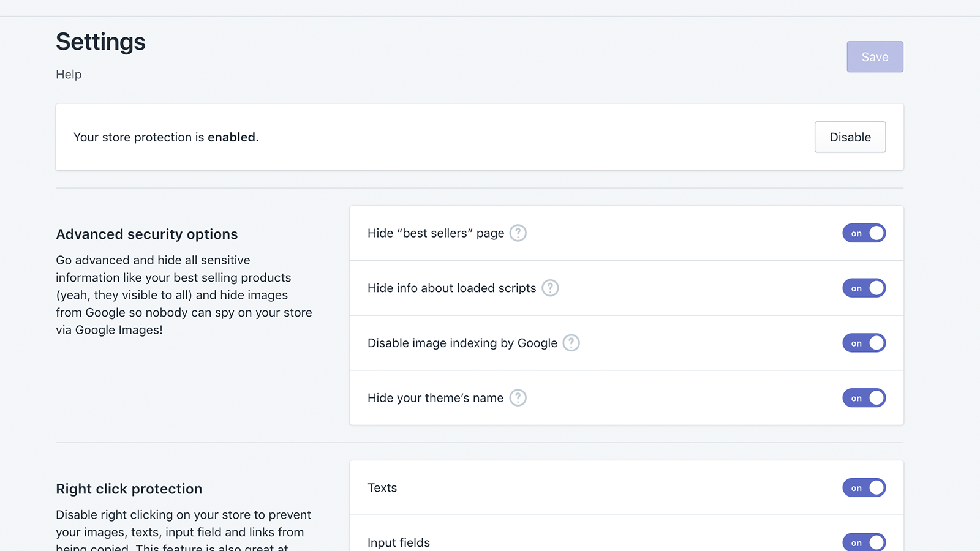Open the Help link under Settings
This screenshot has width=980, height=551.
[69, 75]
